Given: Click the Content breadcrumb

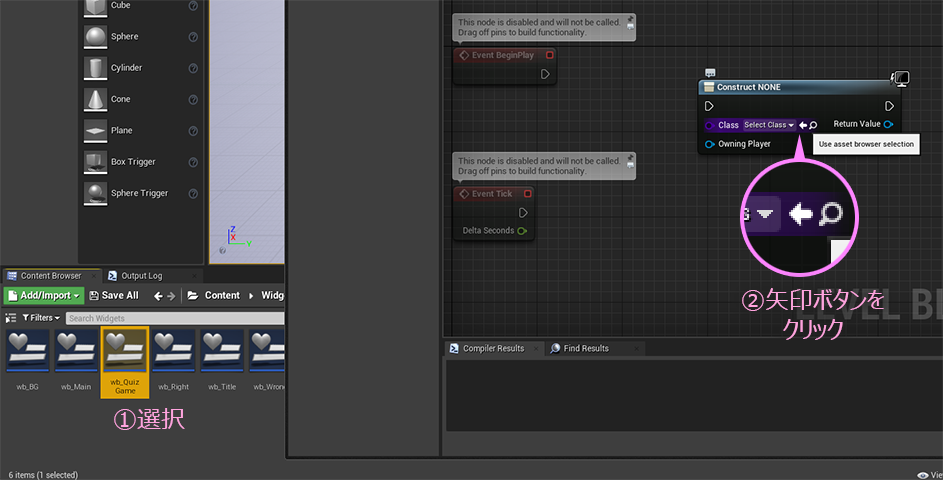Looking at the screenshot, I should [x=222, y=295].
